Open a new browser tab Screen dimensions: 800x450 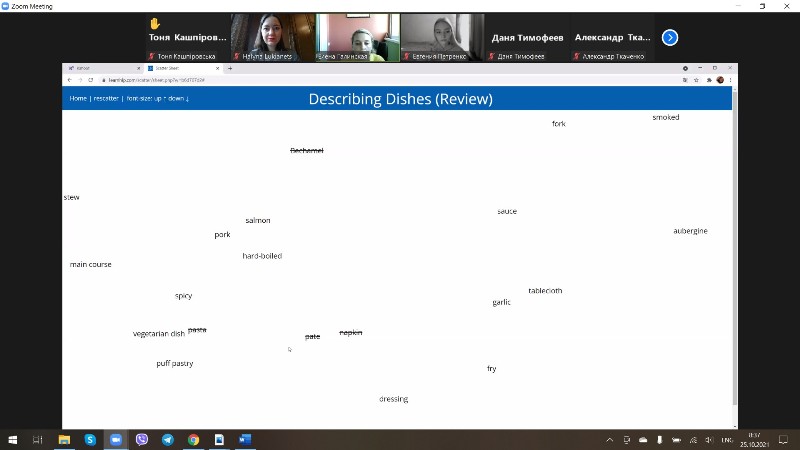[230, 68]
